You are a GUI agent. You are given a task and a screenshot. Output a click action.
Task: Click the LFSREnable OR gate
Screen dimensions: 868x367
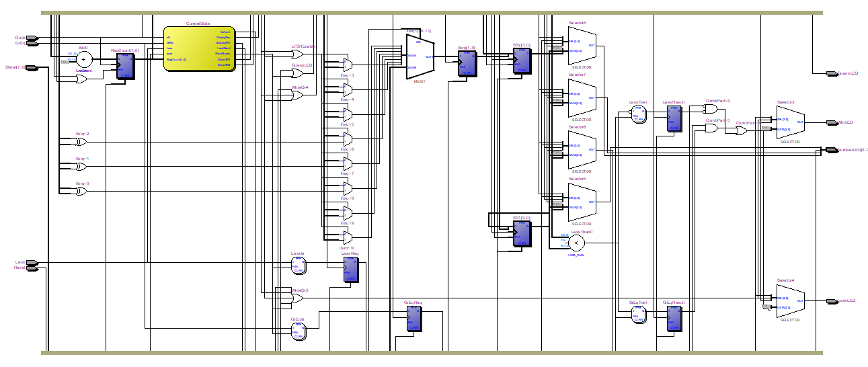click(x=297, y=54)
